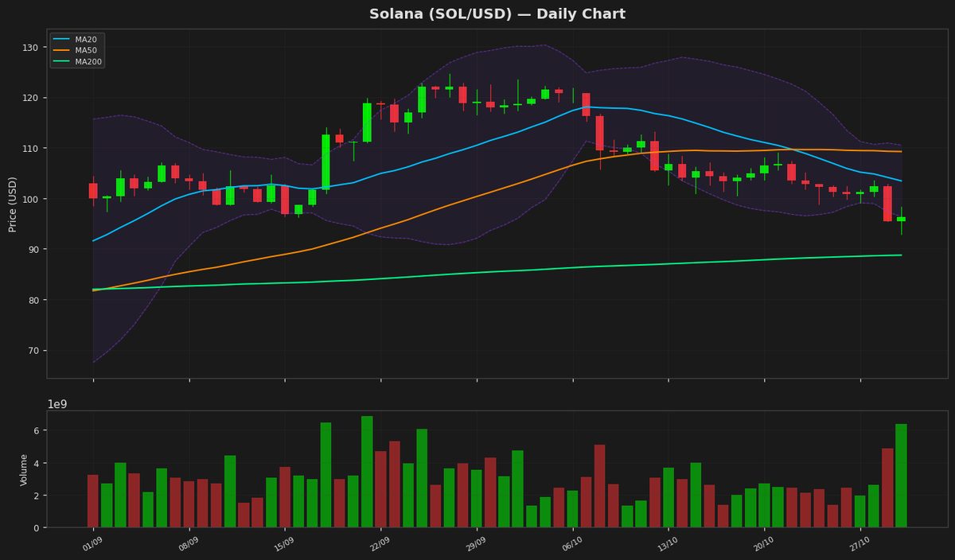Click the 22/09 date label

(380, 543)
